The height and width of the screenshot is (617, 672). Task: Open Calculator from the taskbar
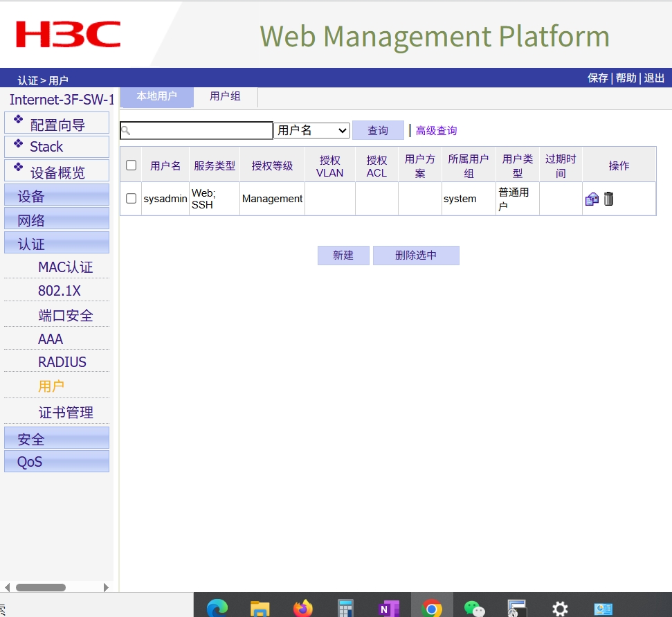pyautogui.click(x=345, y=608)
